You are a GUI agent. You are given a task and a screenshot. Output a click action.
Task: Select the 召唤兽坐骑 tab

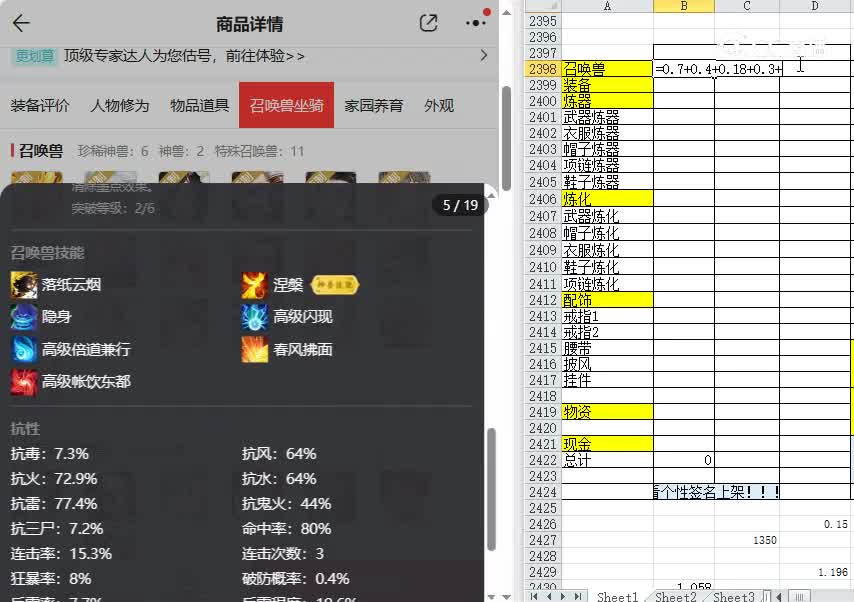click(x=286, y=105)
